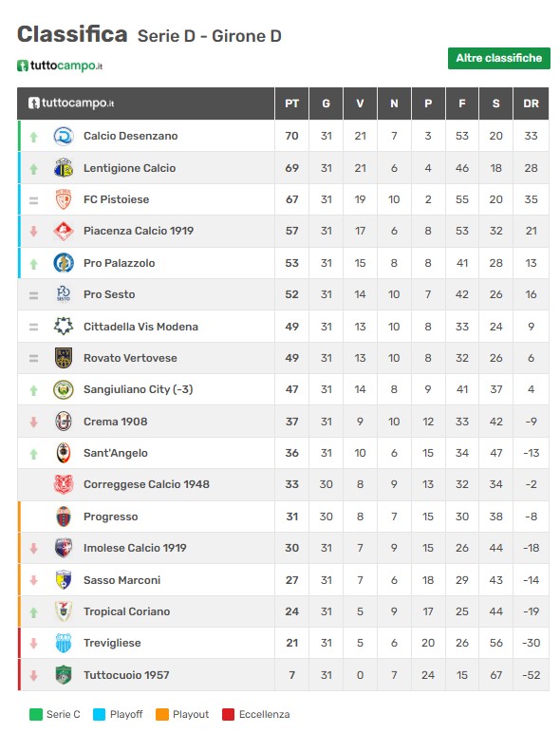560x733 pixels.
Task: Click the green Serie C legend swatch
Action: (35, 714)
